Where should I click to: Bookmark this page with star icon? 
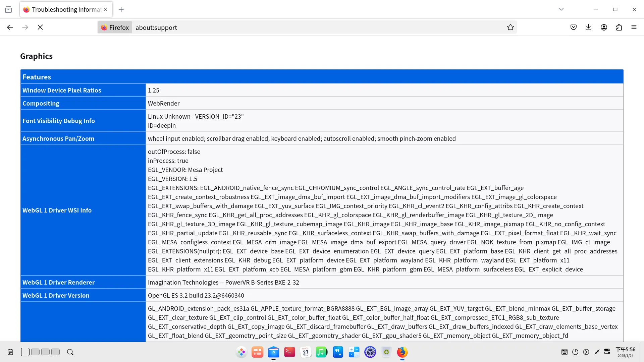click(x=510, y=27)
